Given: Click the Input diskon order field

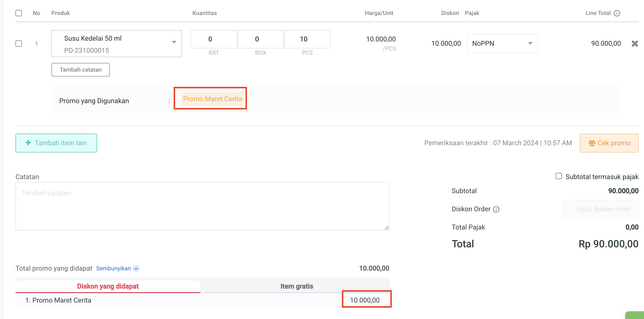Looking at the screenshot, I should click(600, 209).
